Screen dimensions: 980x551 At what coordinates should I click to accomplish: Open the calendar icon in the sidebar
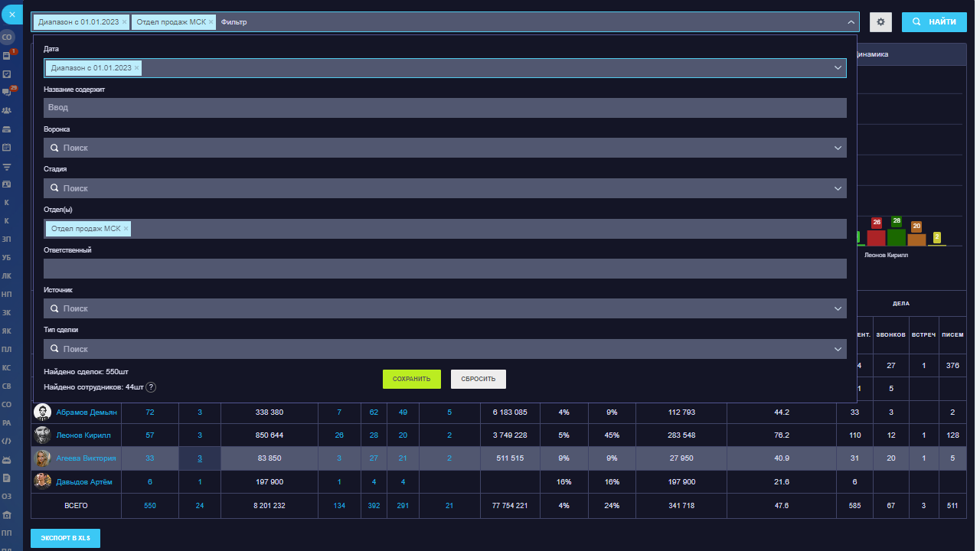7,147
